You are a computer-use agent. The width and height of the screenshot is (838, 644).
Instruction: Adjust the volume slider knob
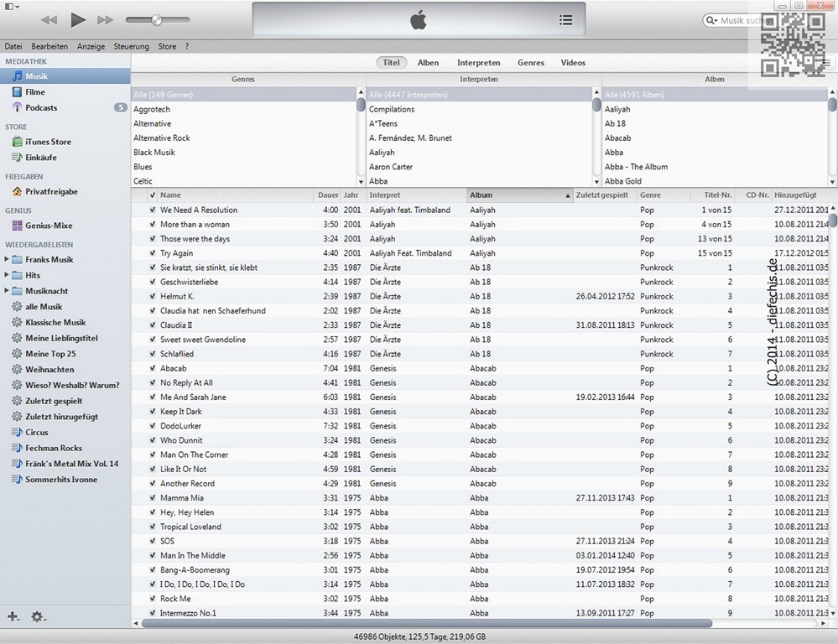pyautogui.click(x=157, y=20)
